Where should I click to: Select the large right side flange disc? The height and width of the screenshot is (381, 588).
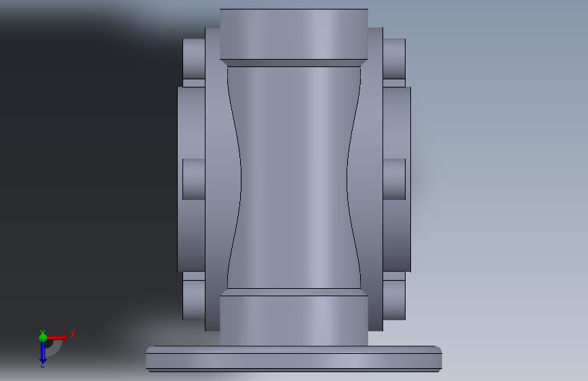(397, 179)
